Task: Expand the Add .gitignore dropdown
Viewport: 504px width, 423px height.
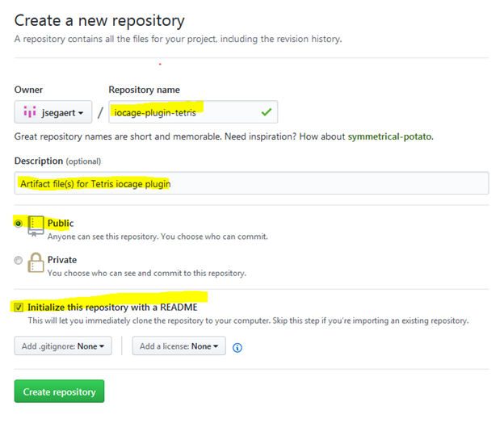Action: [x=63, y=346]
